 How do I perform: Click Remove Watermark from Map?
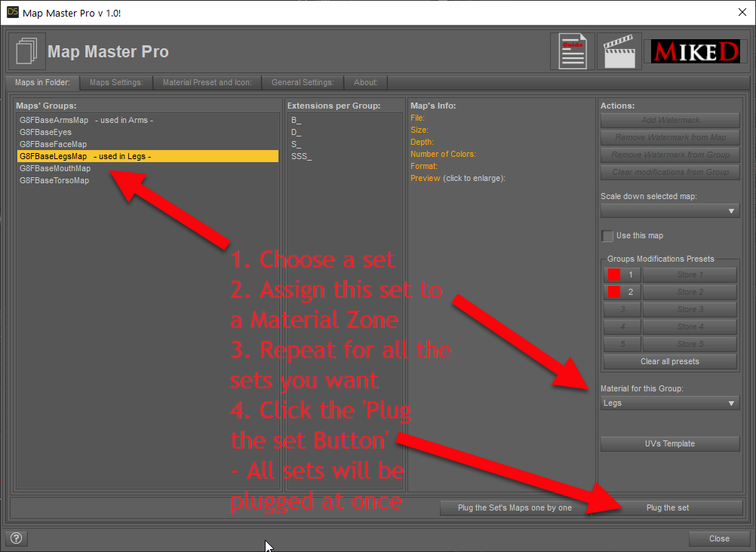point(670,137)
